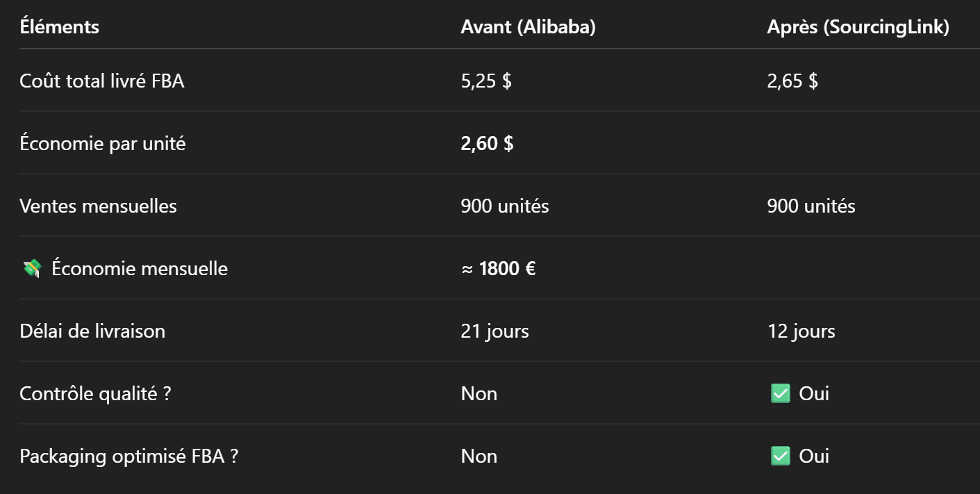Click the Ventes mensuelles row label

point(99,206)
